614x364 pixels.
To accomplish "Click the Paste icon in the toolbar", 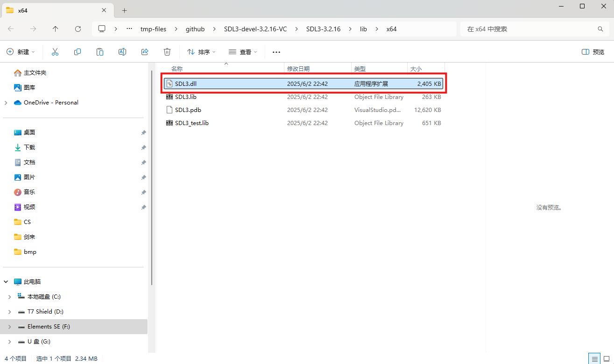I will [x=100, y=52].
